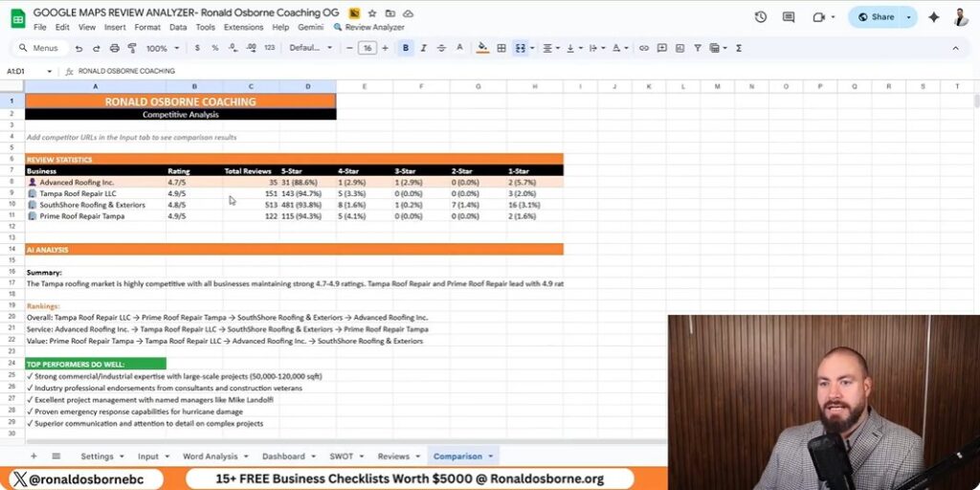Click the Share button

pos(877,17)
